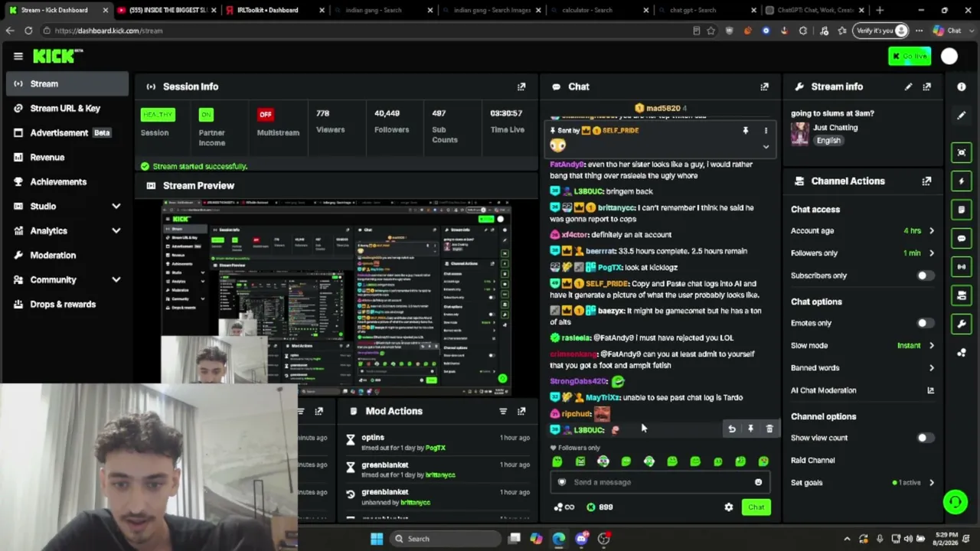980x551 pixels.
Task: Send message with the Chat button
Action: (756, 507)
